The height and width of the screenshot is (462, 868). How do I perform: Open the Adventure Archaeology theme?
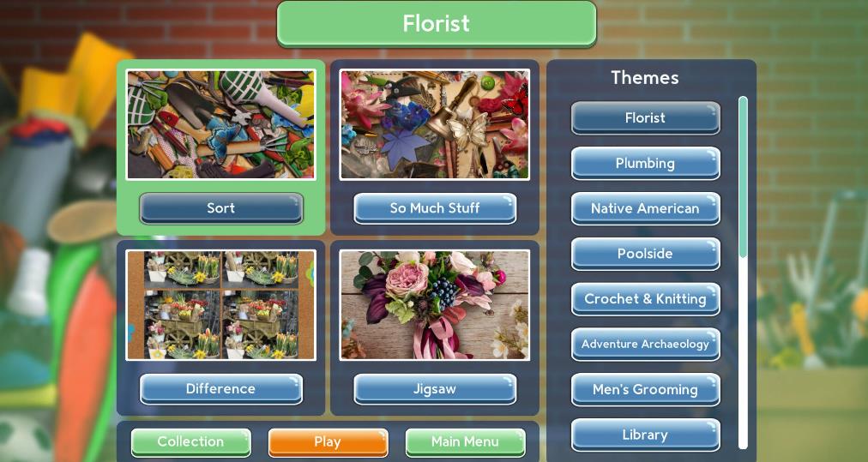[x=646, y=345]
